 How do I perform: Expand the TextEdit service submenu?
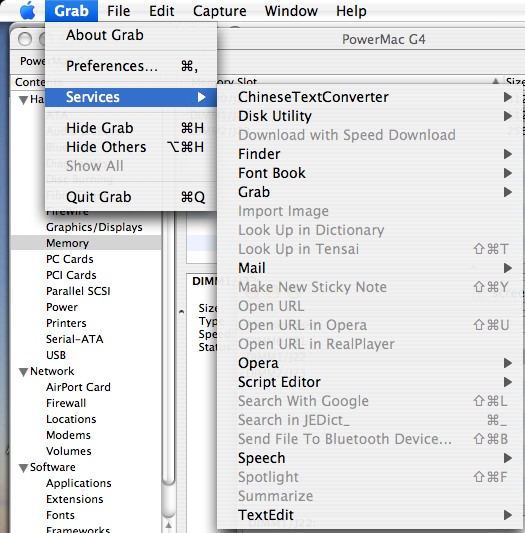[370, 515]
